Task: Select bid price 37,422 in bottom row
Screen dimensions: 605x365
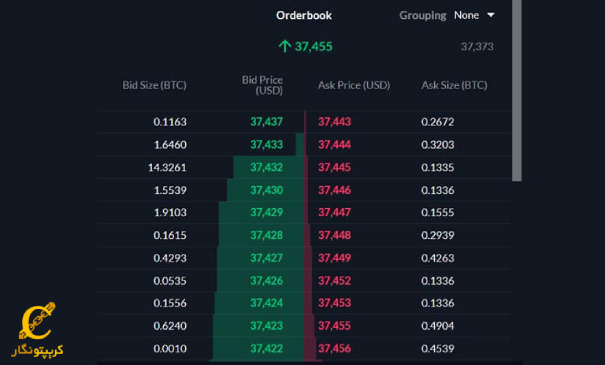Action: [x=267, y=348]
